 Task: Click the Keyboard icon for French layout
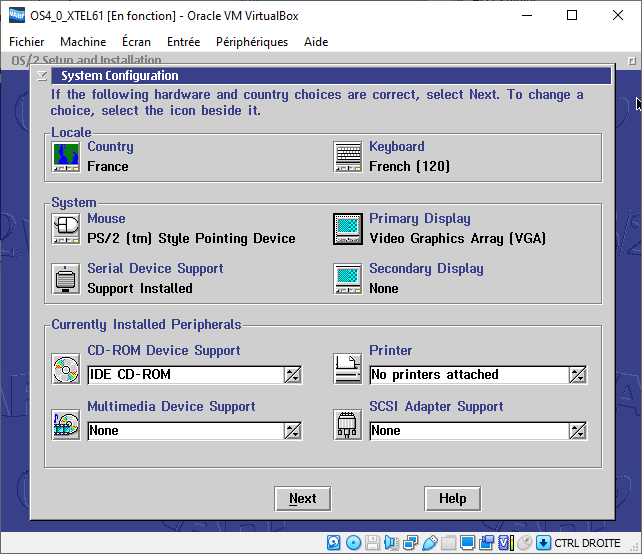click(347, 157)
